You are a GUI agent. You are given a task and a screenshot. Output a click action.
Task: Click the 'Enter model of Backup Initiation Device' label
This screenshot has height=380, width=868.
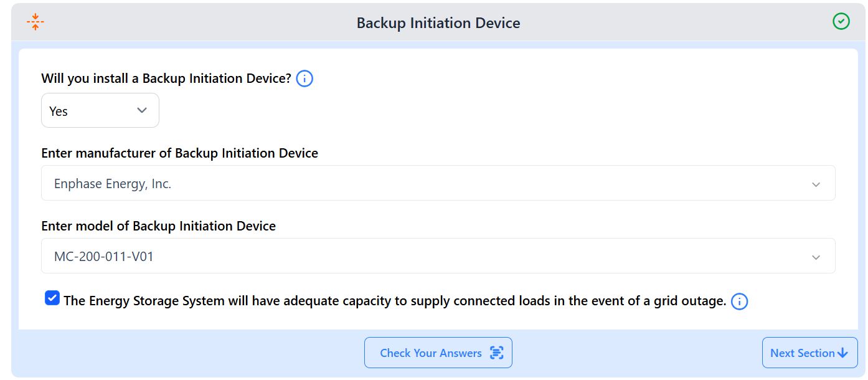click(x=159, y=226)
